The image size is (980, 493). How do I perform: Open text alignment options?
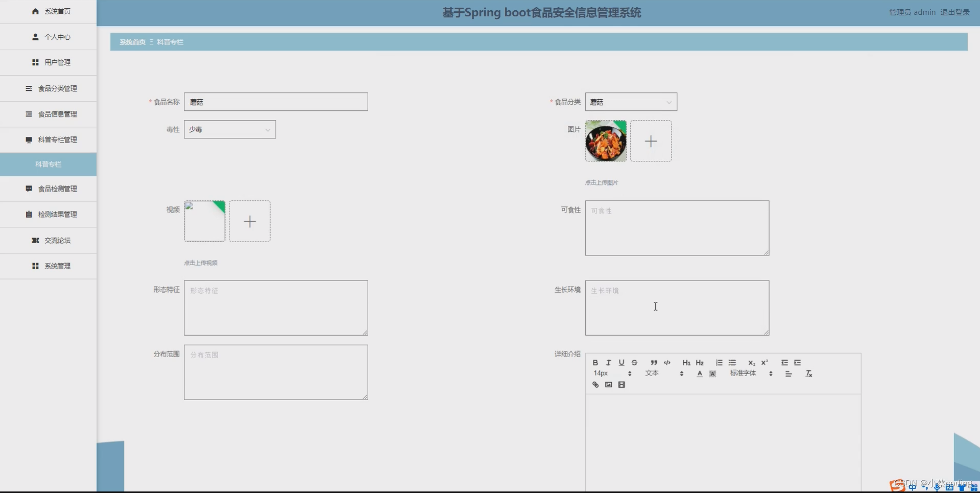pyautogui.click(x=788, y=374)
